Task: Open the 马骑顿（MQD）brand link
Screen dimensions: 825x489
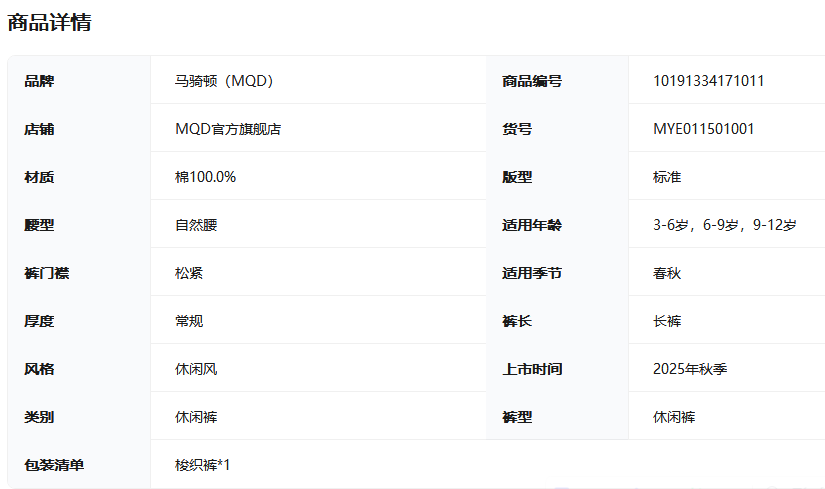Action: pos(224,81)
